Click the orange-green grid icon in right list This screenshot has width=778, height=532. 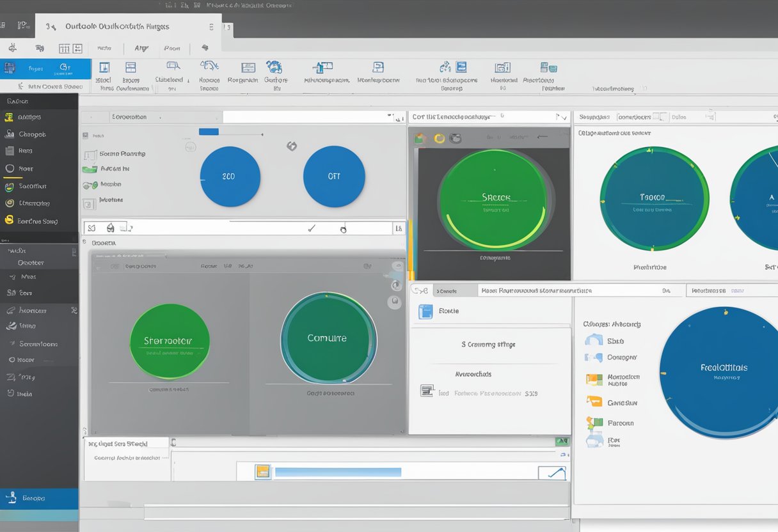594,380
